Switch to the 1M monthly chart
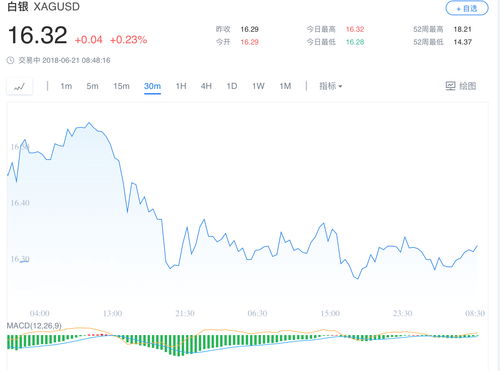This screenshot has width=500, height=371. tap(285, 86)
